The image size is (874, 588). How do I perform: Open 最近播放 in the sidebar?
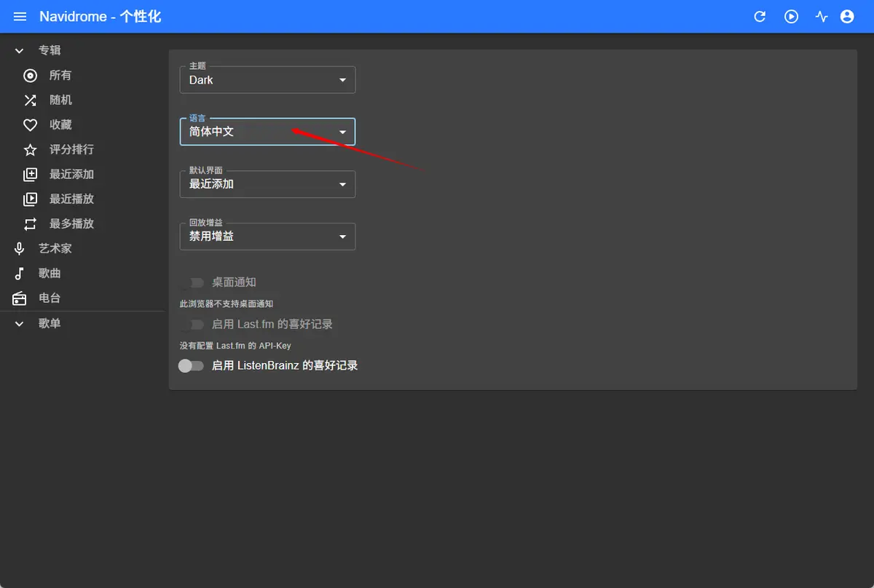tap(71, 199)
